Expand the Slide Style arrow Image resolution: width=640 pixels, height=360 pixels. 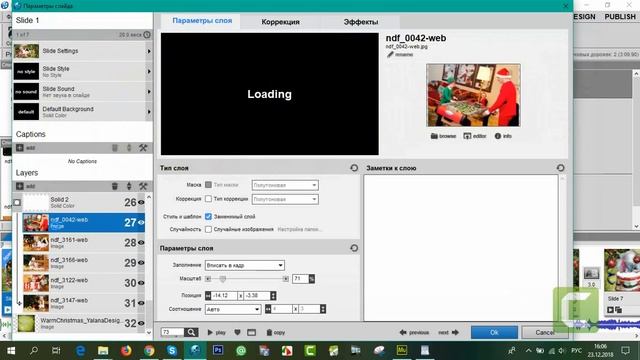tap(149, 71)
